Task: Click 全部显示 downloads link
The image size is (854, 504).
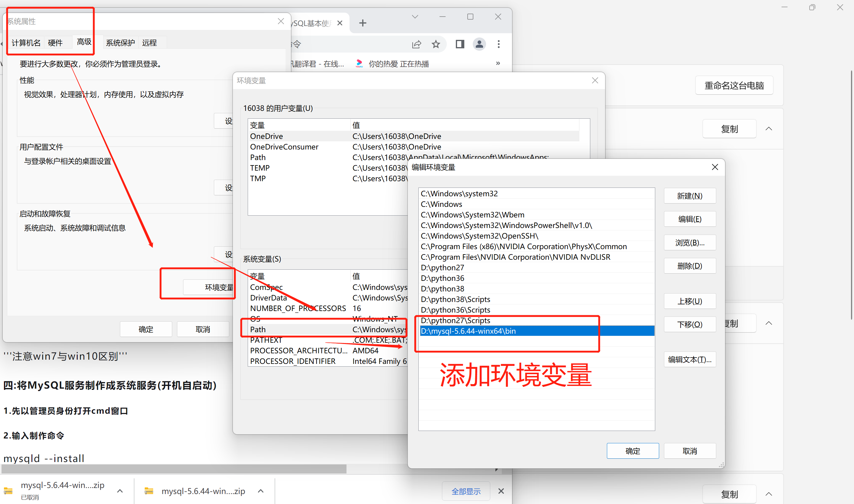Action: tap(466, 491)
